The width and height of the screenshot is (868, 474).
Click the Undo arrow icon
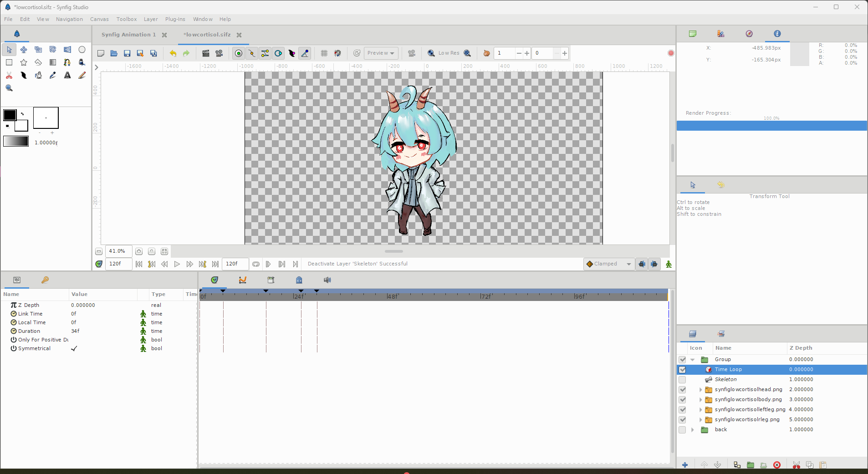tap(173, 53)
